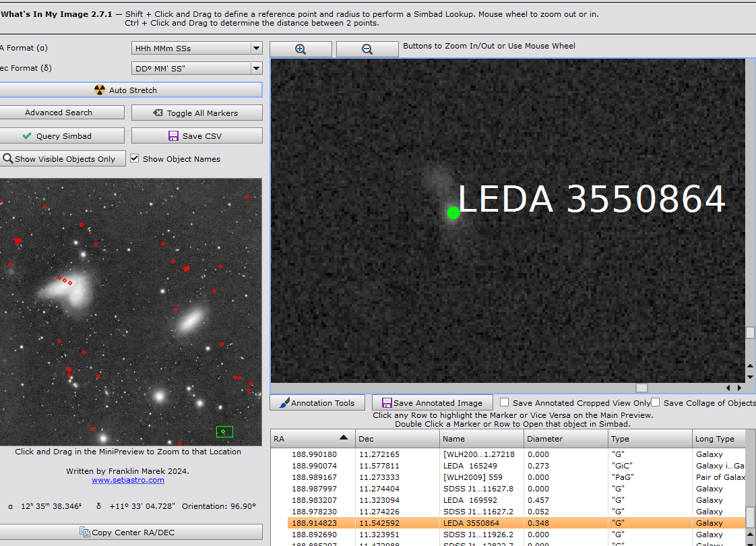This screenshot has height=546, width=756.
Task: Sort table by Dec column header
Action: tap(398, 438)
